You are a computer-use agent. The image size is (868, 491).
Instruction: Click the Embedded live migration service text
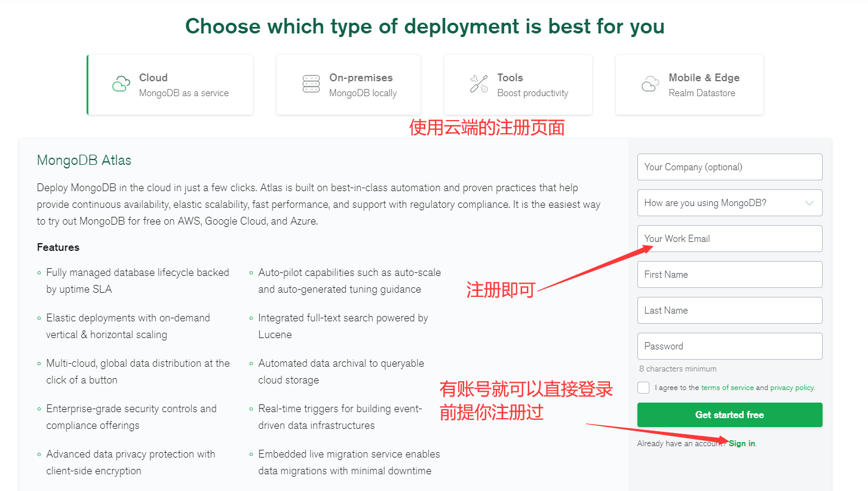point(349,462)
